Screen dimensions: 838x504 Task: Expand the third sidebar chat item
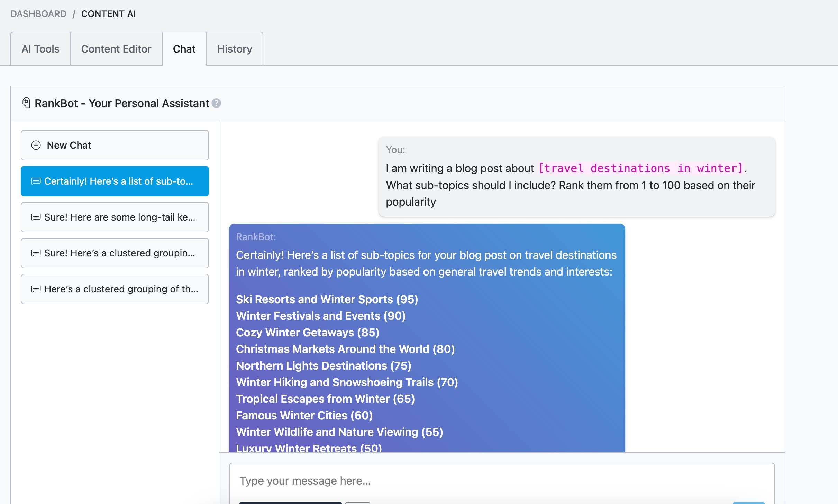pos(115,253)
